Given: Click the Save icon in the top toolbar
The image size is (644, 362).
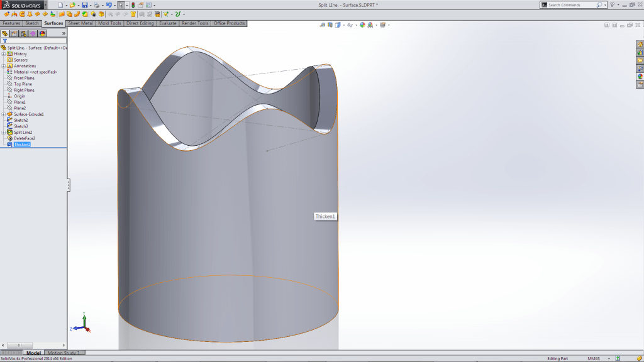Looking at the screenshot, I should point(85,5).
